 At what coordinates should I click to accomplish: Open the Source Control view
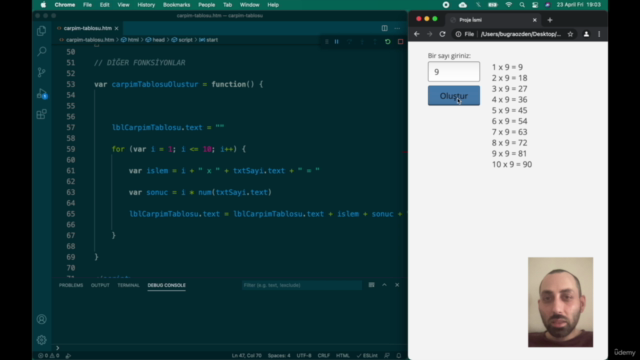41,72
